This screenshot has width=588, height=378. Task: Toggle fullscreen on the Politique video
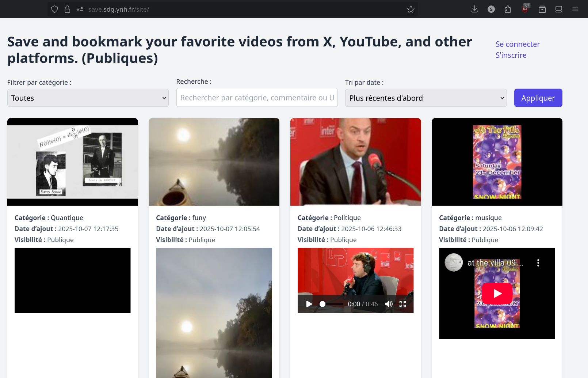402,304
